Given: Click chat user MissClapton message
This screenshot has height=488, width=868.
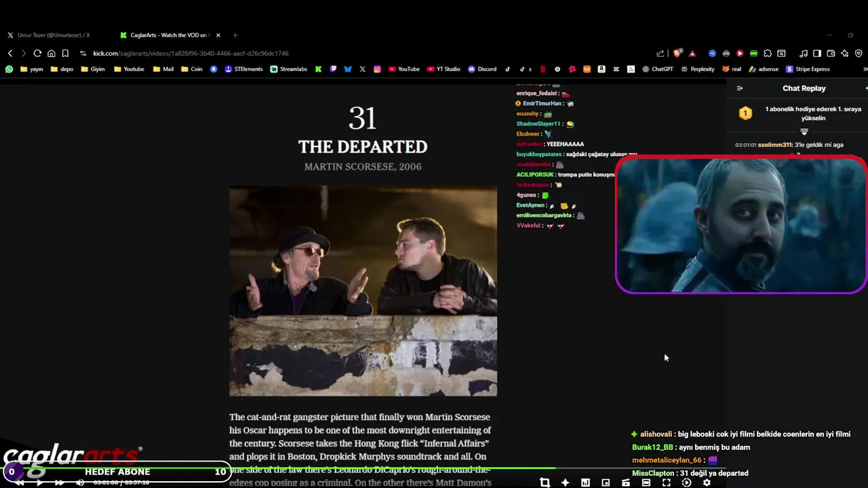Looking at the screenshot, I should pos(690,473).
